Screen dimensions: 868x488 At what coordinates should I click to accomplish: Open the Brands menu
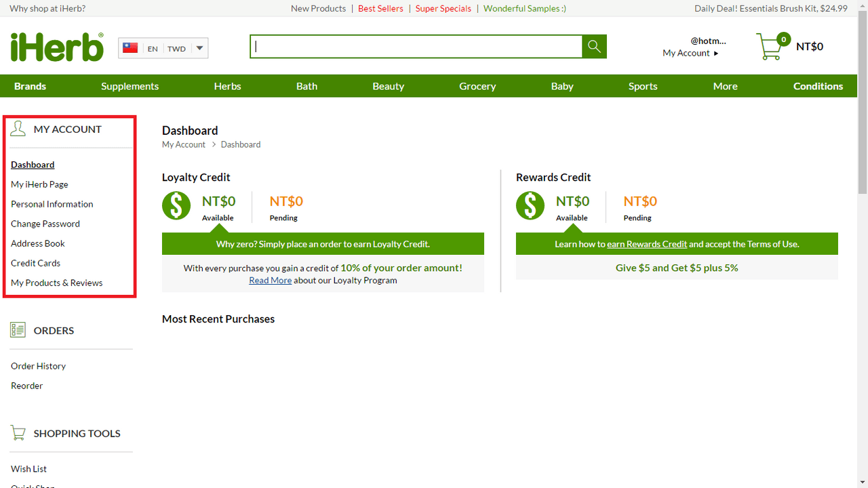31,86
